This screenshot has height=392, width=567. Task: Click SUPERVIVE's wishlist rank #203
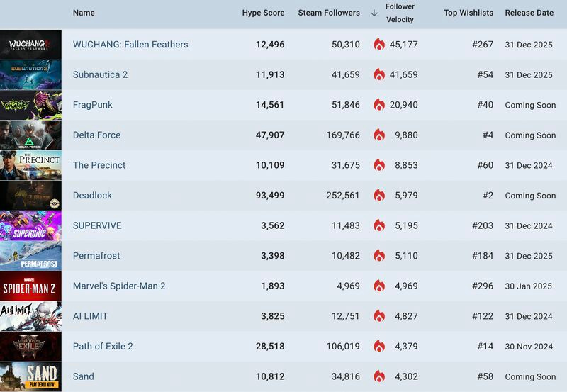[483, 225]
